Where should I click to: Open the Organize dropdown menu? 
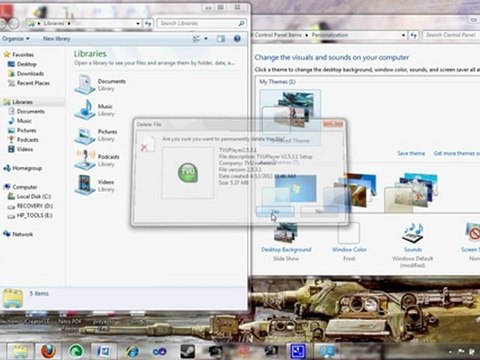point(16,39)
